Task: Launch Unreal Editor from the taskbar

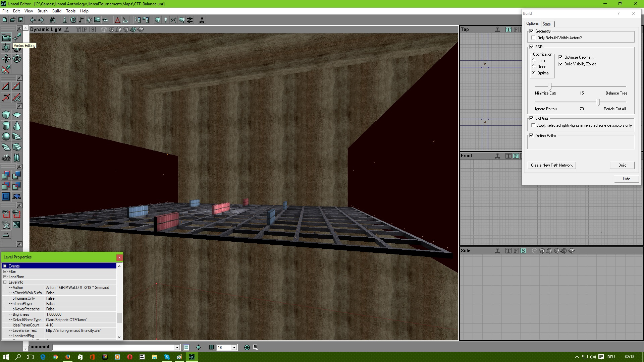Action: [x=192, y=357]
